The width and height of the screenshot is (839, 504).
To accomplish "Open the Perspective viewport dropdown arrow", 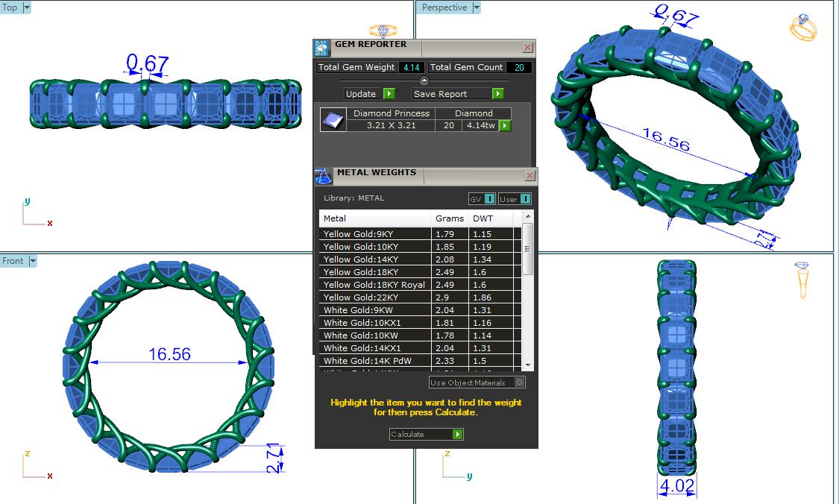I will click(477, 7).
